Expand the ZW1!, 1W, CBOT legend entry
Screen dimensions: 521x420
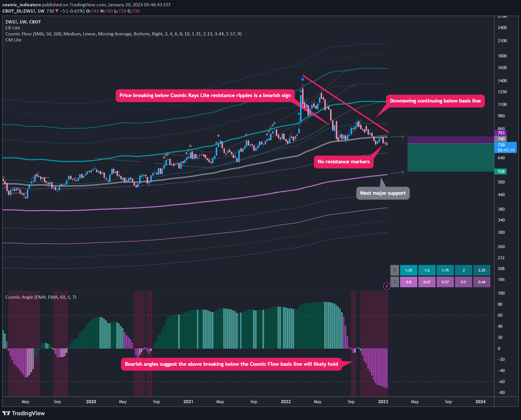pos(23,22)
